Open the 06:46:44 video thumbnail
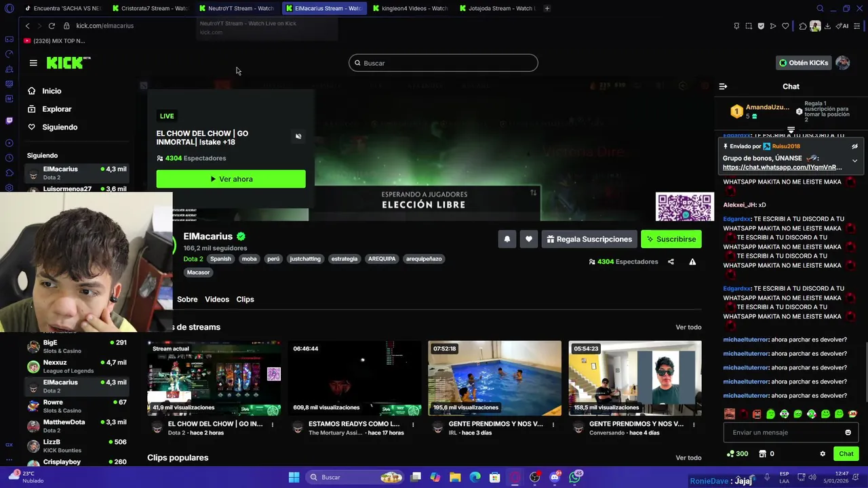This screenshot has width=868, height=488. pyautogui.click(x=355, y=378)
